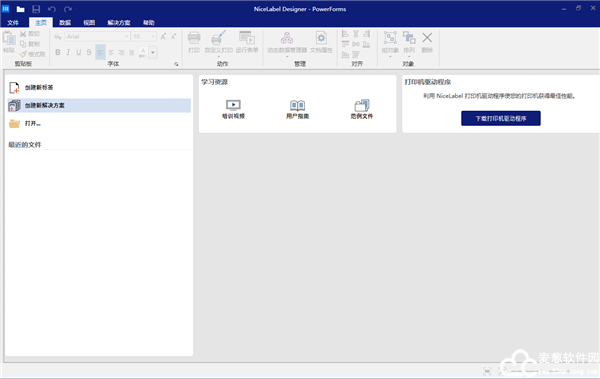Switch to the Solution (解决方案) ribbon tab

(119, 23)
